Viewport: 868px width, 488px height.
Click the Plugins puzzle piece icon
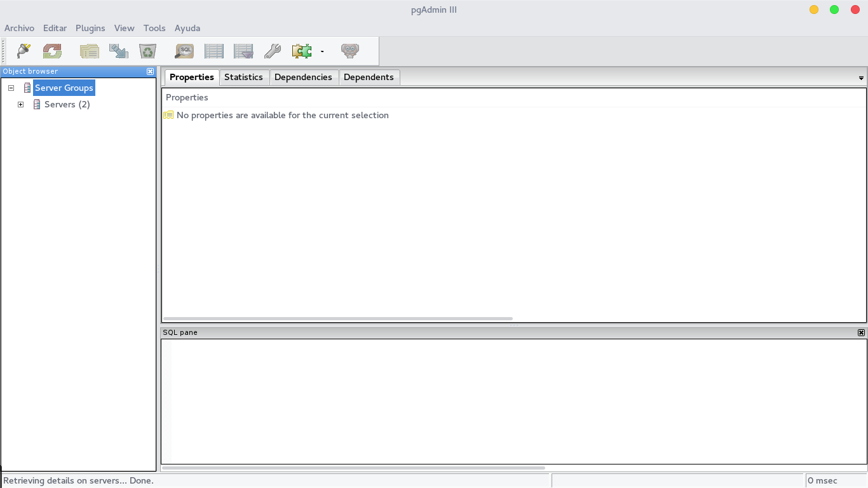point(302,51)
